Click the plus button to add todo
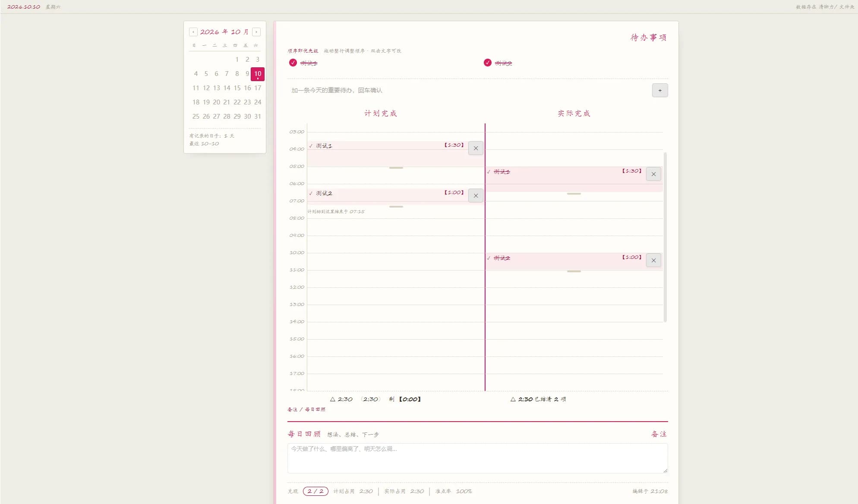The image size is (858, 504). (x=660, y=91)
